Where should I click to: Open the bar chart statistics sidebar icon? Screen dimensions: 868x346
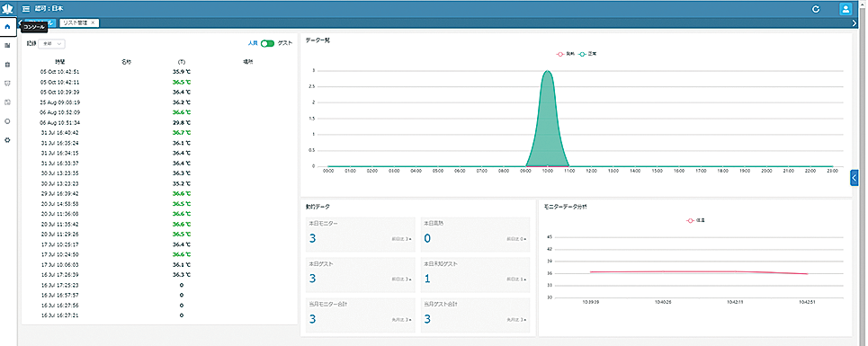[x=7, y=45]
